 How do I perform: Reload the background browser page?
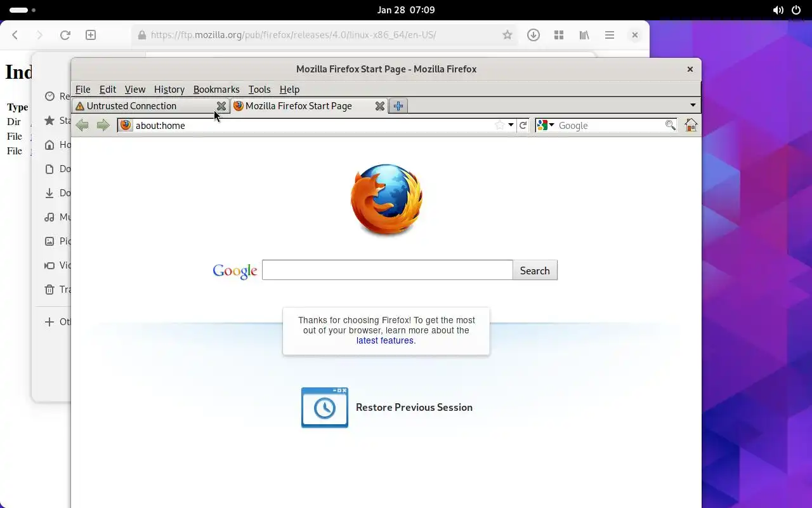coord(65,35)
